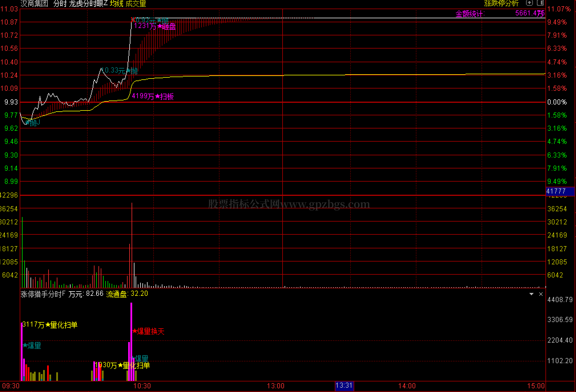Viewport: 576px width, 392px height.
Task: Select the 均线 legend label
Action: pos(116,4)
